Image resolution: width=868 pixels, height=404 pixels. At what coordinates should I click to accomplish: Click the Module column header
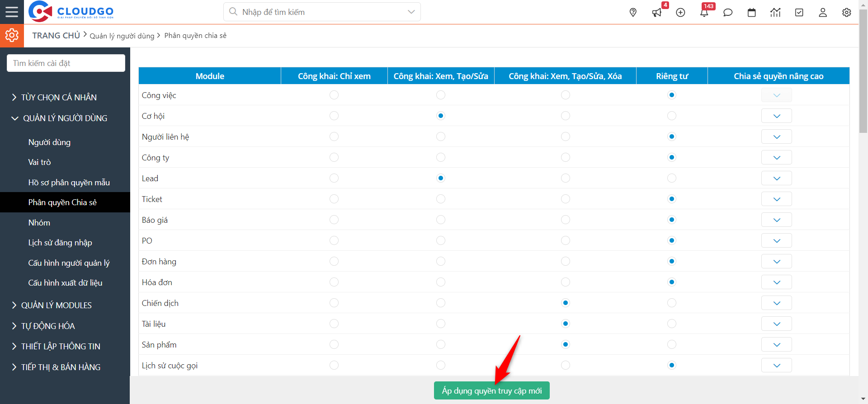(210, 76)
